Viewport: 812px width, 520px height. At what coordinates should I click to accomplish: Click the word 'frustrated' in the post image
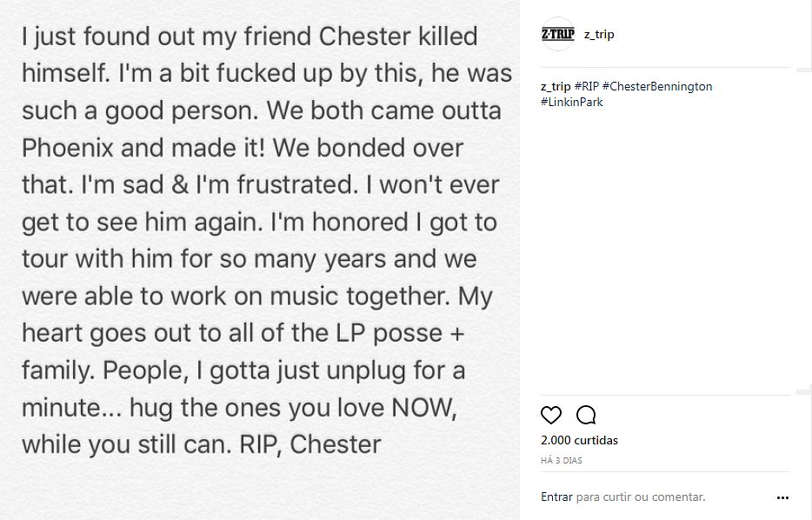click(x=298, y=185)
